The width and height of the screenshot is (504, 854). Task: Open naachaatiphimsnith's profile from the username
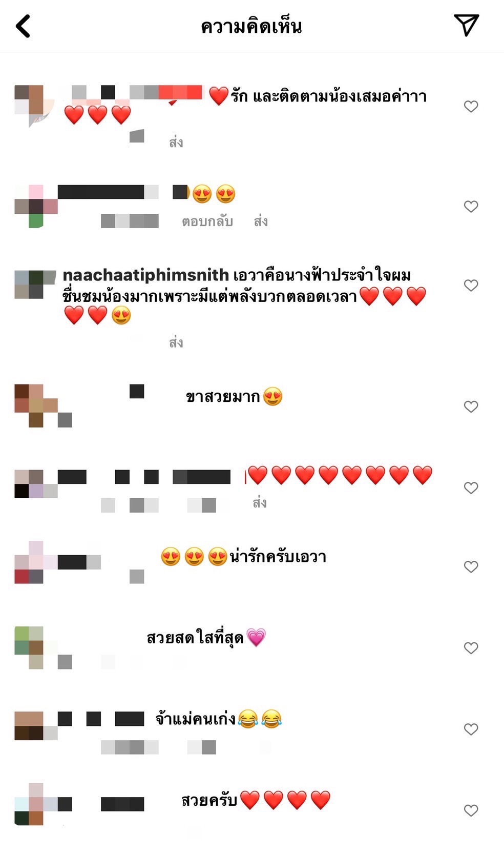(145, 275)
